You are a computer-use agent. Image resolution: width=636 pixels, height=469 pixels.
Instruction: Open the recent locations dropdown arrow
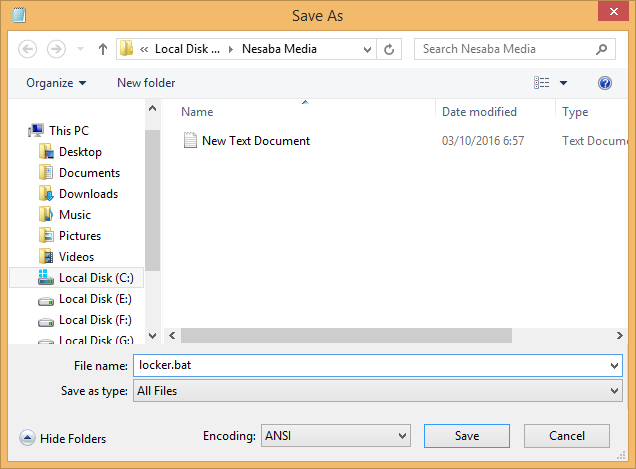coord(80,49)
